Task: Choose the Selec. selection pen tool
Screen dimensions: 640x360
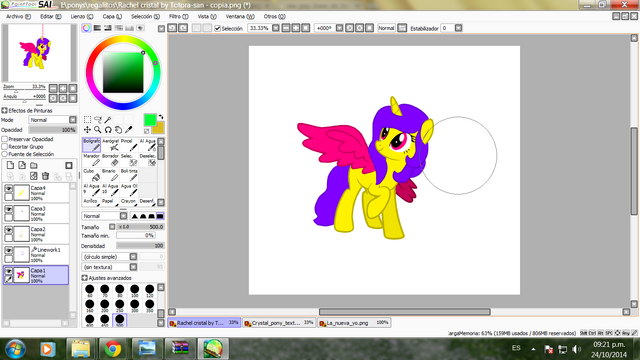Action: point(129,160)
